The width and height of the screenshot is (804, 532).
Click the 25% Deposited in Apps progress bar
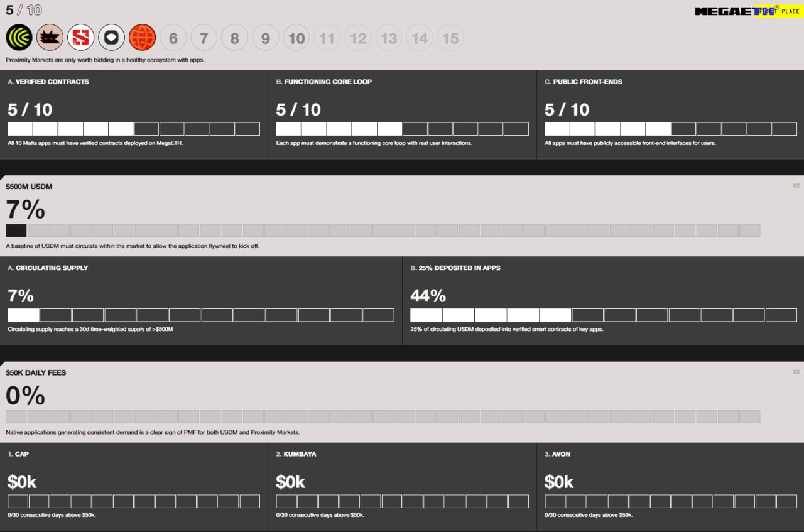604,315
